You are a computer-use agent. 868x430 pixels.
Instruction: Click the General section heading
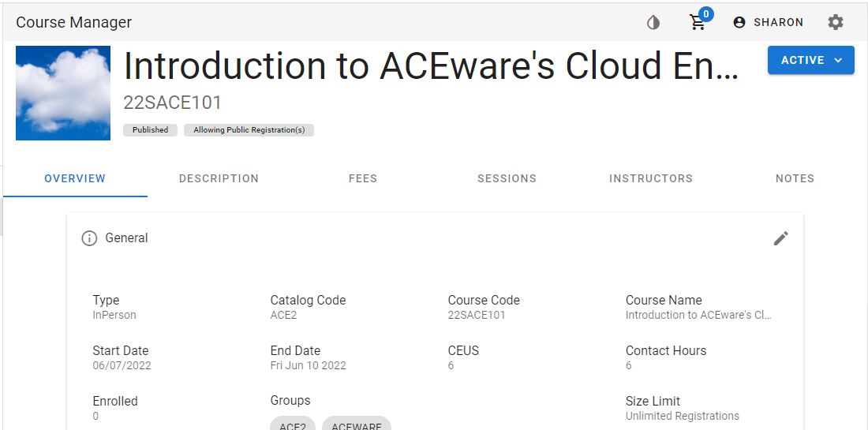point(126,238)
